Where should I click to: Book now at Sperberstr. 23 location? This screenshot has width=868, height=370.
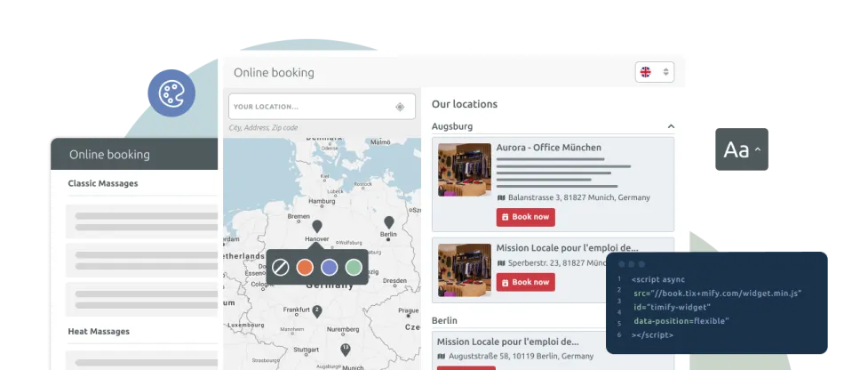point(525,283)
